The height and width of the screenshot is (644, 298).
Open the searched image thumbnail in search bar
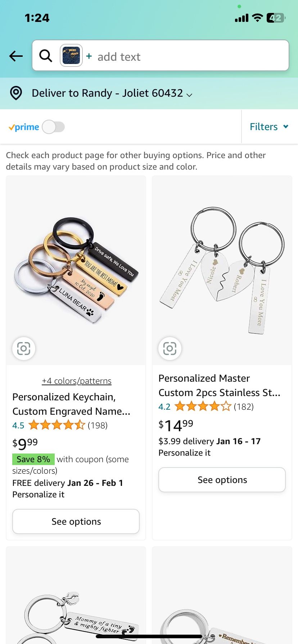71,56
